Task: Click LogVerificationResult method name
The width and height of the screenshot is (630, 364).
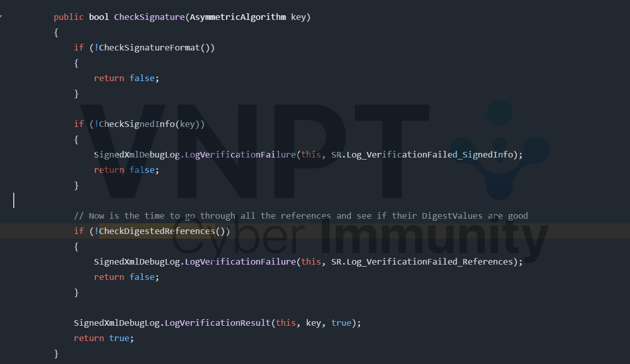Action: (217, 323)
